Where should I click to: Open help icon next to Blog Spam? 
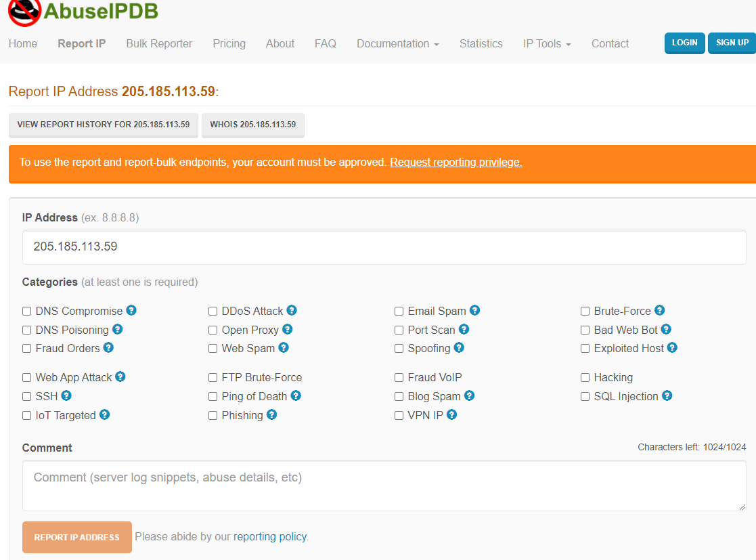[470, 395]
